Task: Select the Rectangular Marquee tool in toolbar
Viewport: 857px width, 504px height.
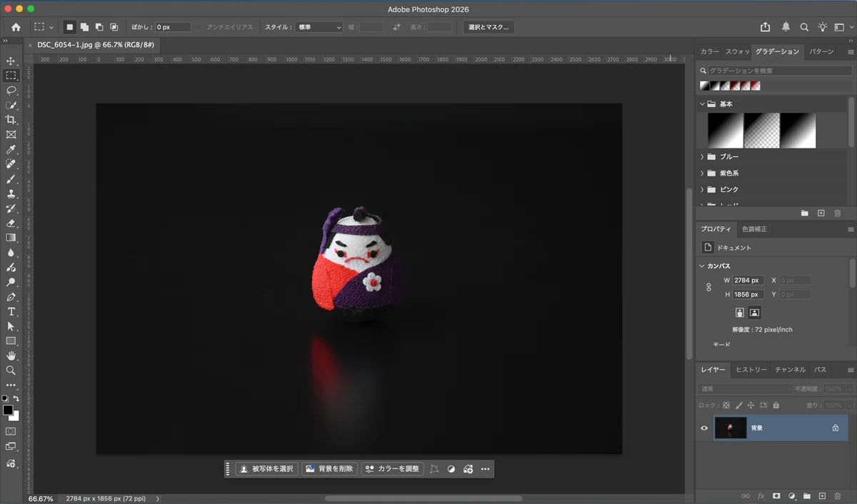Action: [11, 76]
